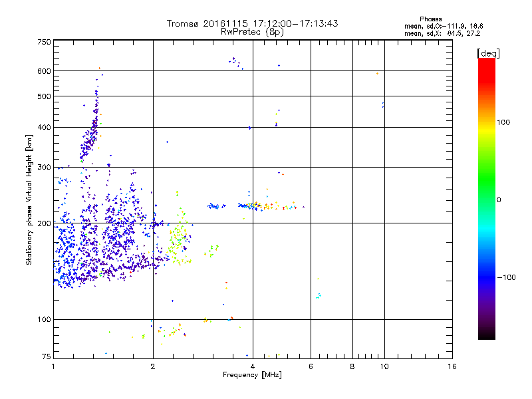
Task: Click the '[deg]' unit label above colorbar
Action: 488,53
